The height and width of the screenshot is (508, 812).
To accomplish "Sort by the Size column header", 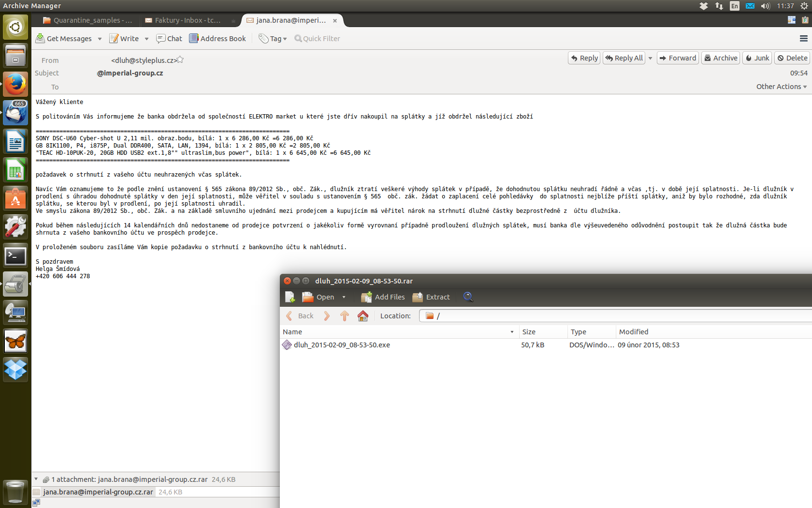I will [x=543, y=332].
